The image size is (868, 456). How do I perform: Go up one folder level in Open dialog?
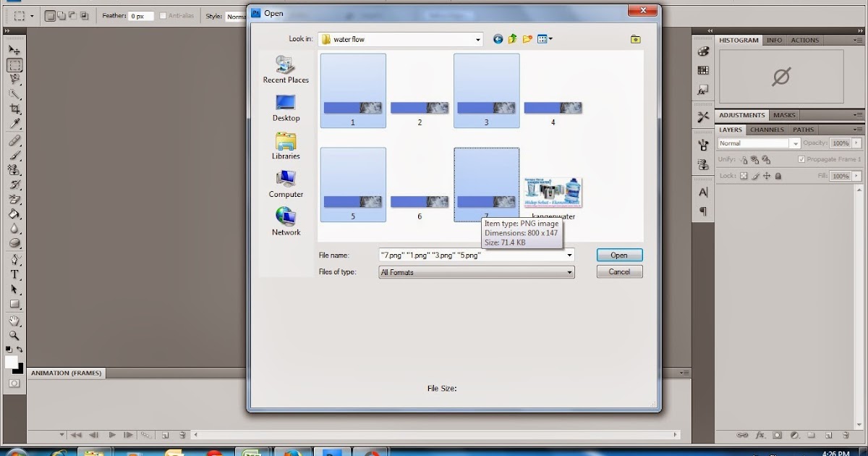(x=513, y=39)
